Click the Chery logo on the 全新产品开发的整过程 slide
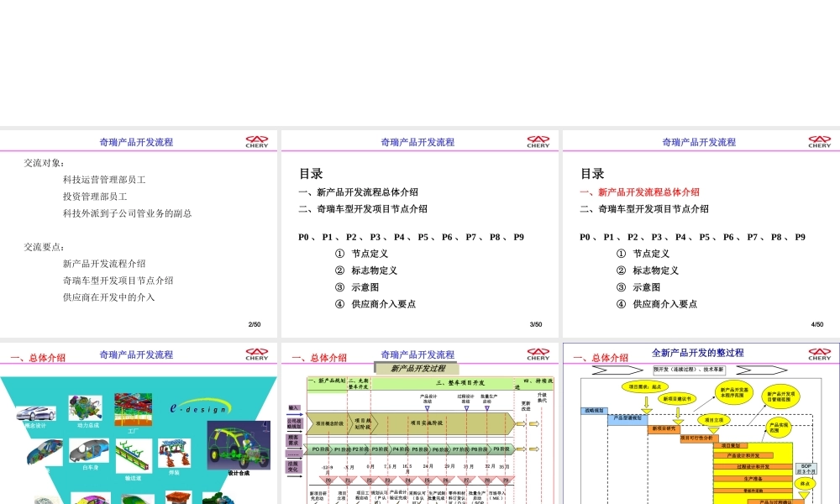 click(820, 354)
